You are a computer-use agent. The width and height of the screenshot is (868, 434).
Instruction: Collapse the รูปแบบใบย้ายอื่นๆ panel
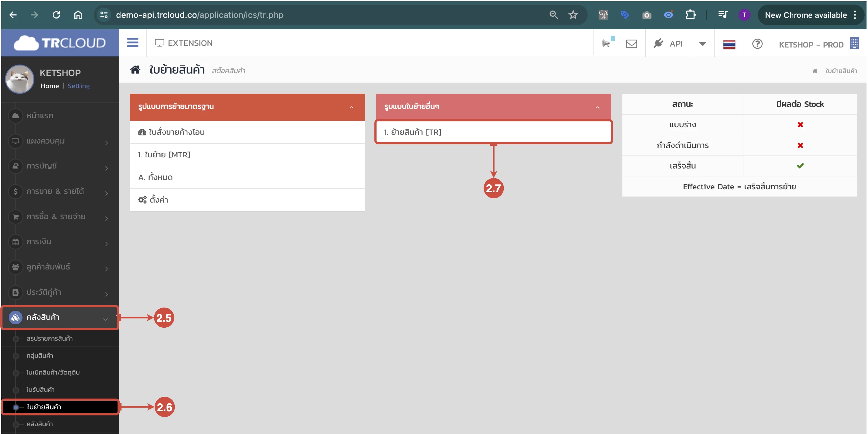(x=597, y=107)
